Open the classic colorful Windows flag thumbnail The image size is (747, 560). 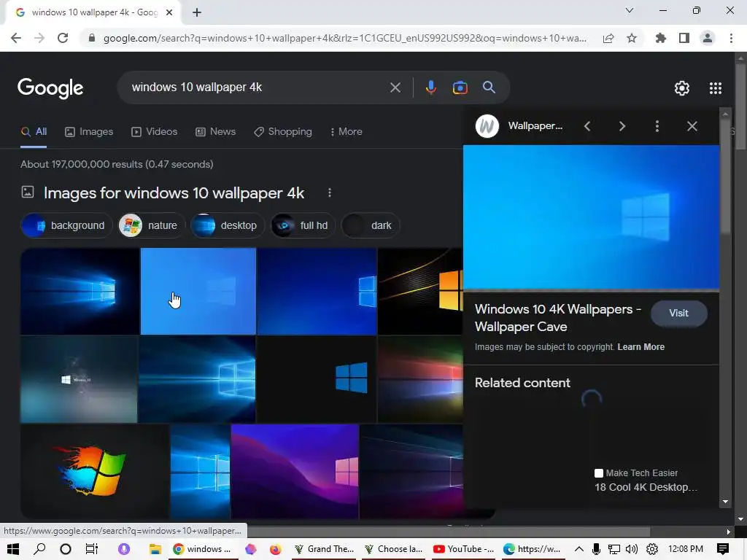pos(94,471)
